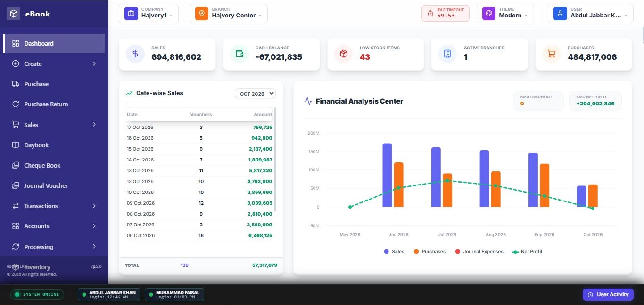644x305 pixels.
Task: Click the Date-wise Sales table scrollbar
Action: 275,160
